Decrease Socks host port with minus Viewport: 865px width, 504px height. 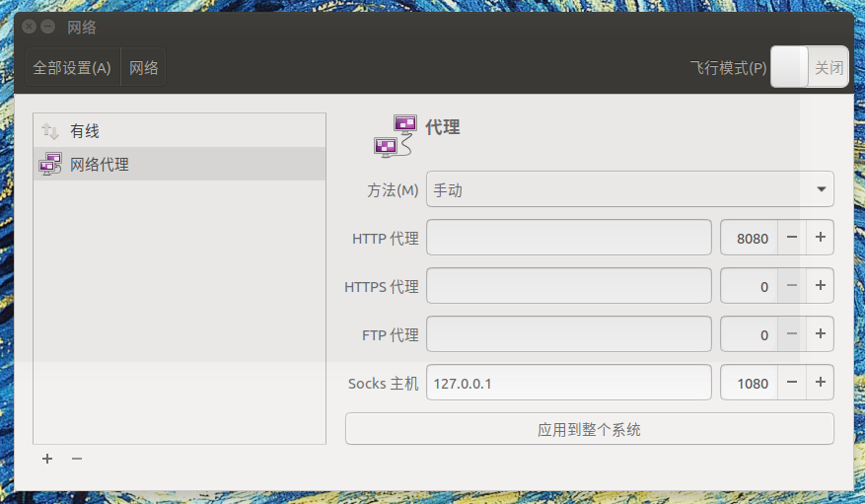(792, 383)
